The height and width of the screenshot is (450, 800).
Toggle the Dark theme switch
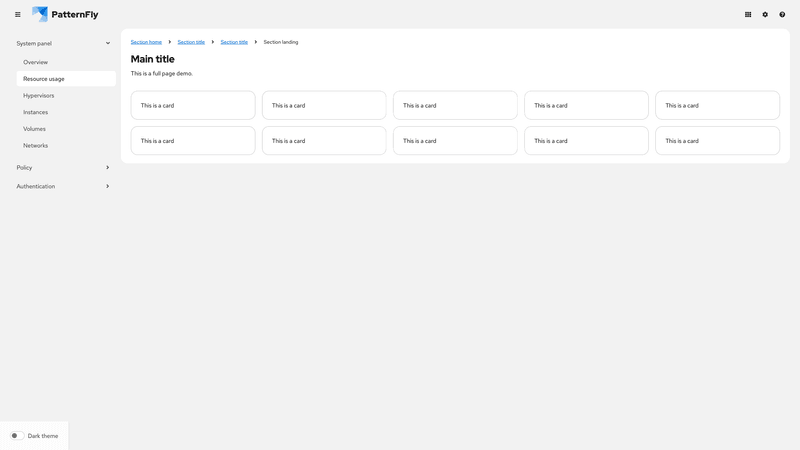point(17,436)
